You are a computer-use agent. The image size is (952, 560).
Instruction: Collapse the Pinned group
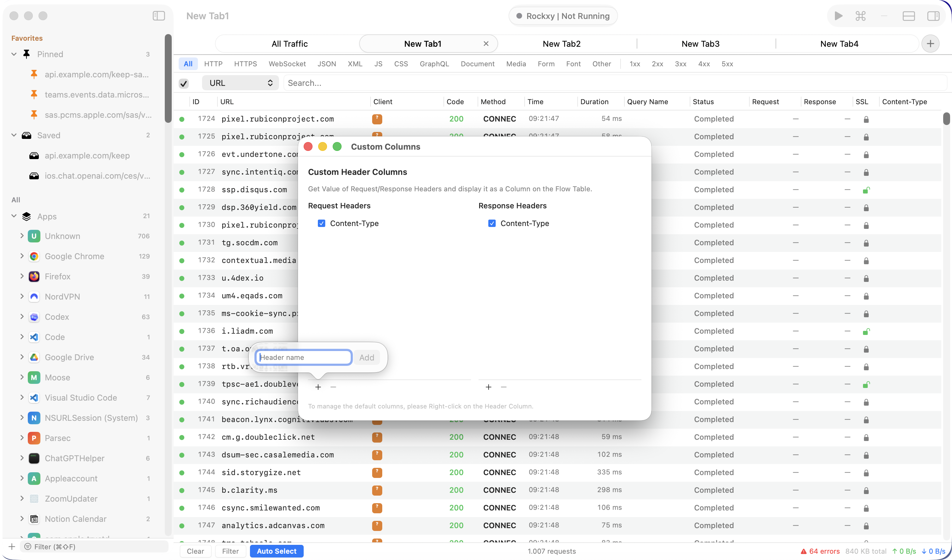point(14,54)
